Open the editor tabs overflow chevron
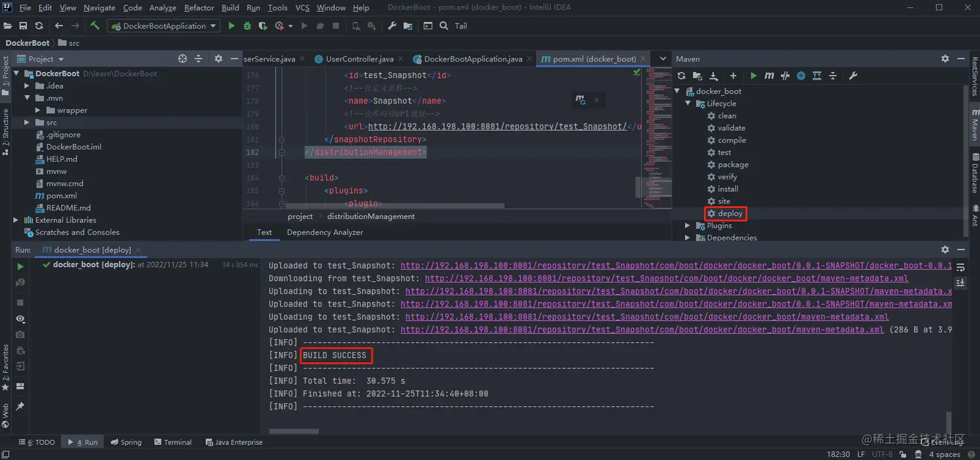Screen dimensions: 980x460 (x=662, y=59)
